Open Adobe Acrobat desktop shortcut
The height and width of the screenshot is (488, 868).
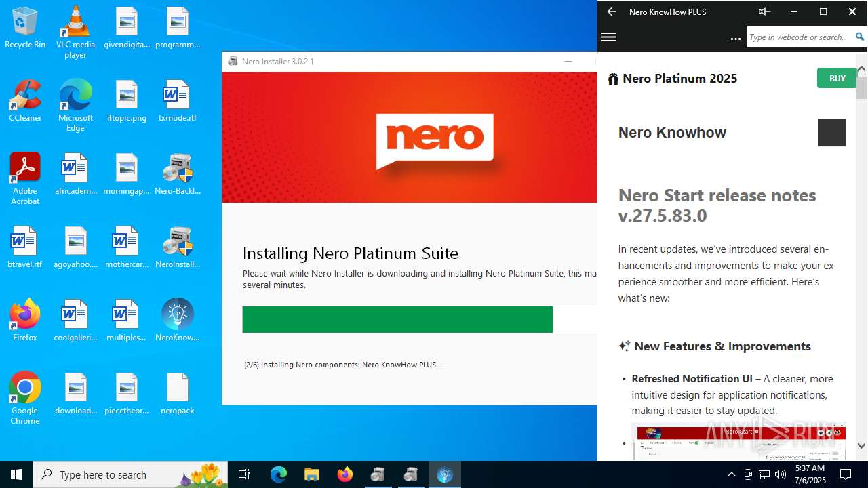click(x=25, y=179)
